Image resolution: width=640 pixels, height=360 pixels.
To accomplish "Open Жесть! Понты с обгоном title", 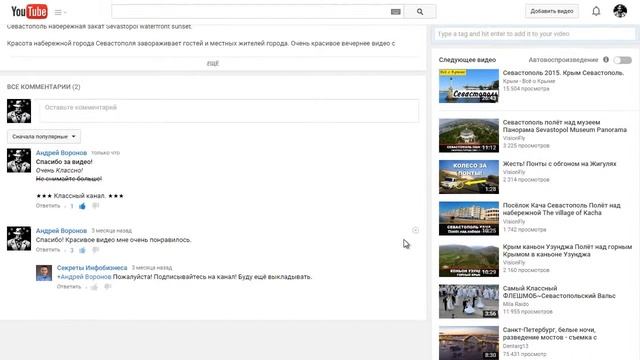I will [x=559, y=164].
